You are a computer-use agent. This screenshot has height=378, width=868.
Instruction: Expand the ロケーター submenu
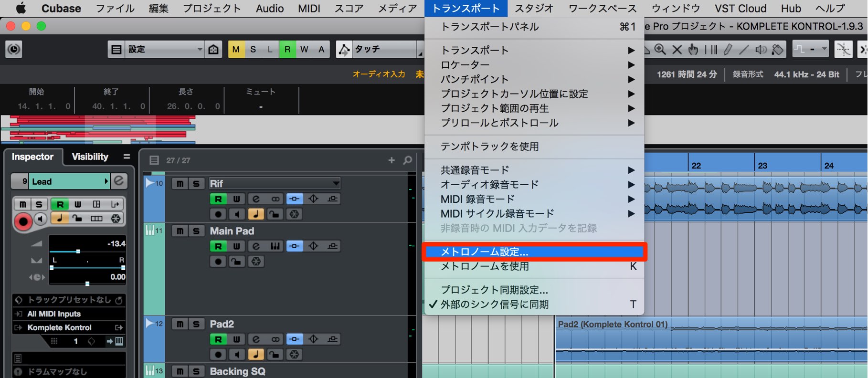click(535, 64)
